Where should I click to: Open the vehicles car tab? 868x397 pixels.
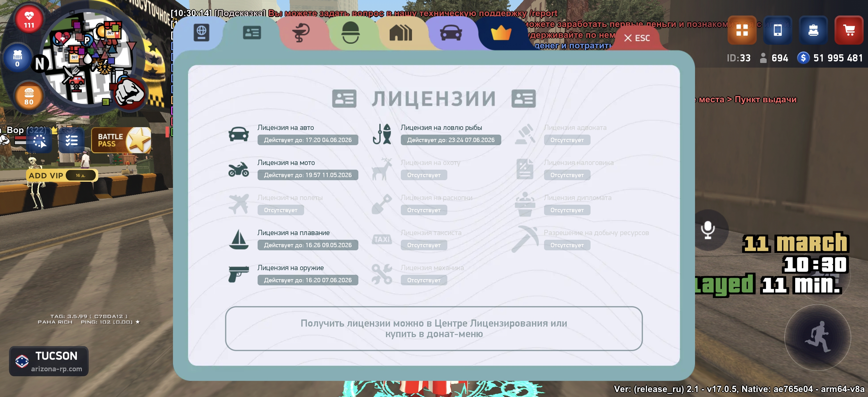tap(450, 33)
